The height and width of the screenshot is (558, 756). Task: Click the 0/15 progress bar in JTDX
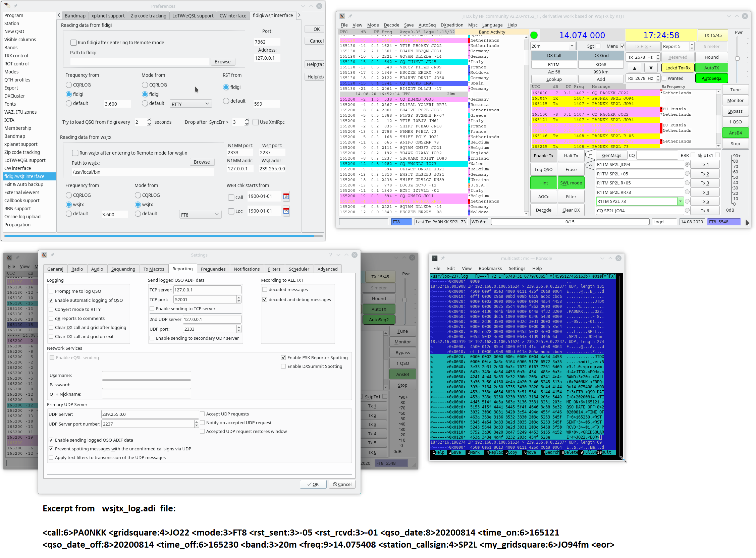coord(570,222)
